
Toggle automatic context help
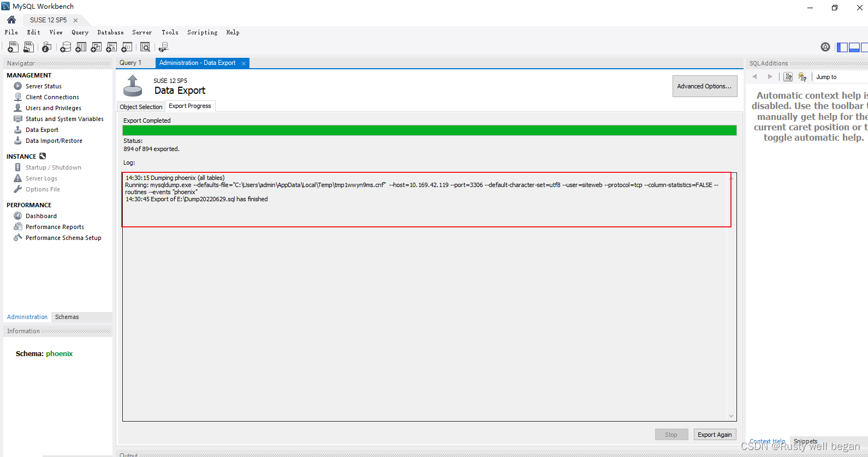click(x=802, y=77)
